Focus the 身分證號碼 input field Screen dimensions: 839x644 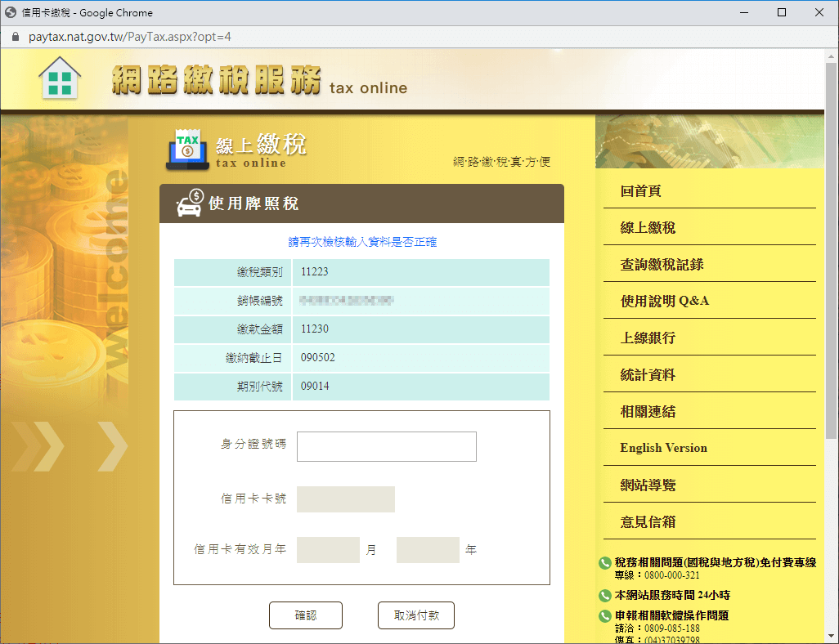[x=386, y=446]
